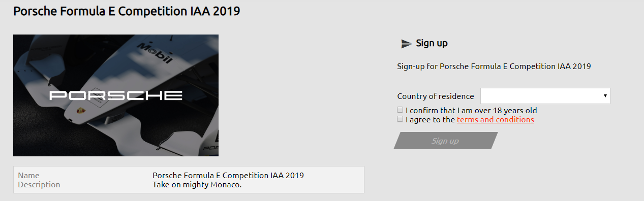Click the Porsche crest on the car nose
644x201 pixels.
tap(79, 111)
